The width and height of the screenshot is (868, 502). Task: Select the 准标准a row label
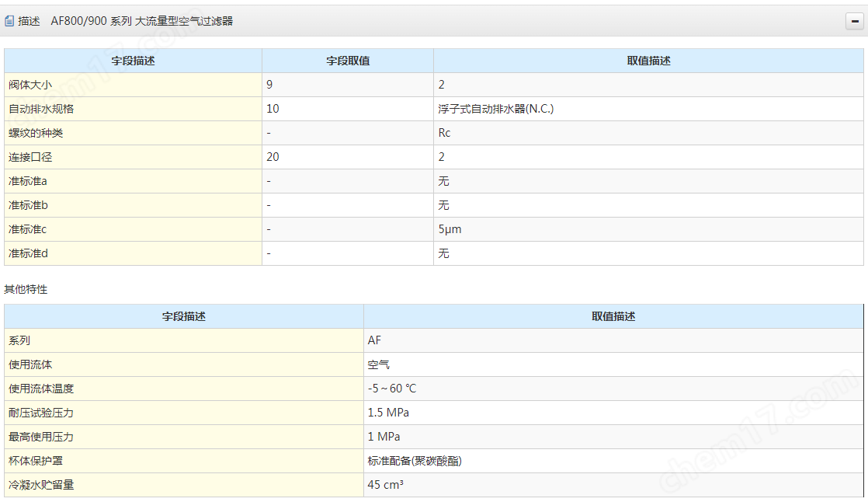pos(28,181)
